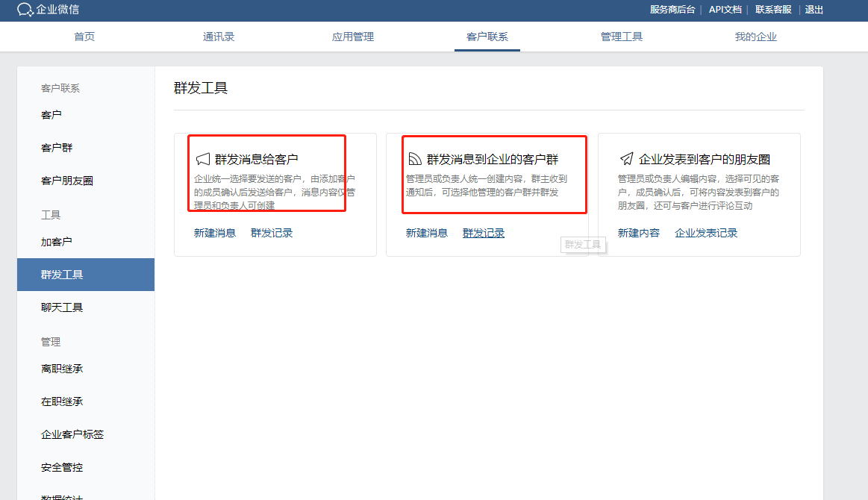This screenshot has height=500, width=868.
Task: Click the megaphone icon beside 群发消息给客户
Action: pos(202,159)
